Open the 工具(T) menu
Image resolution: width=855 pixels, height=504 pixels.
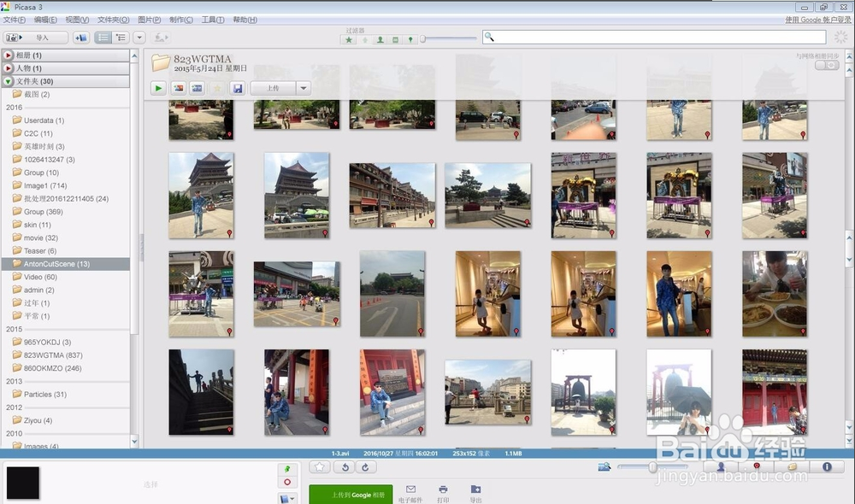213,20
